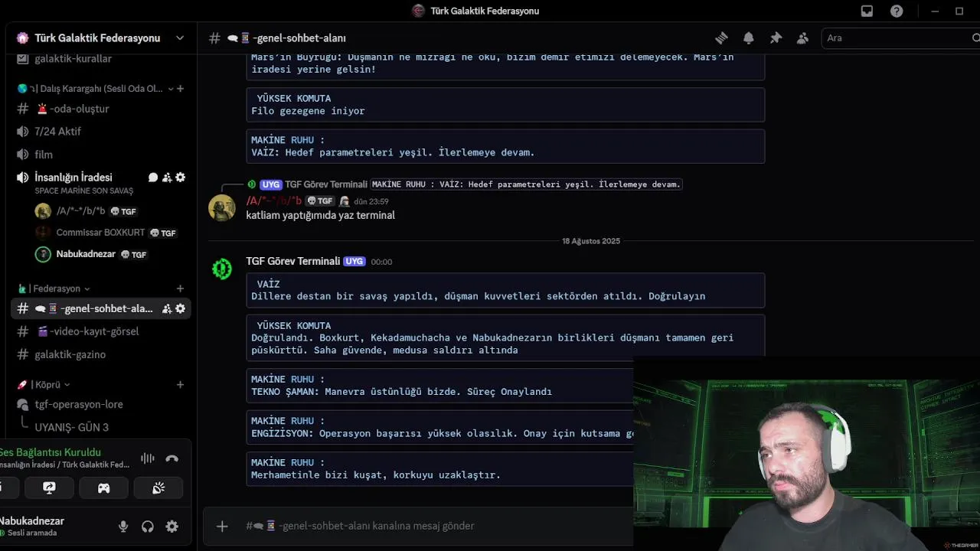Image resolution: width=980 pixels, height=551 pixels.
Task: Jump to replied MAKİNE RUHU message preview
Action: click(526, 184)
